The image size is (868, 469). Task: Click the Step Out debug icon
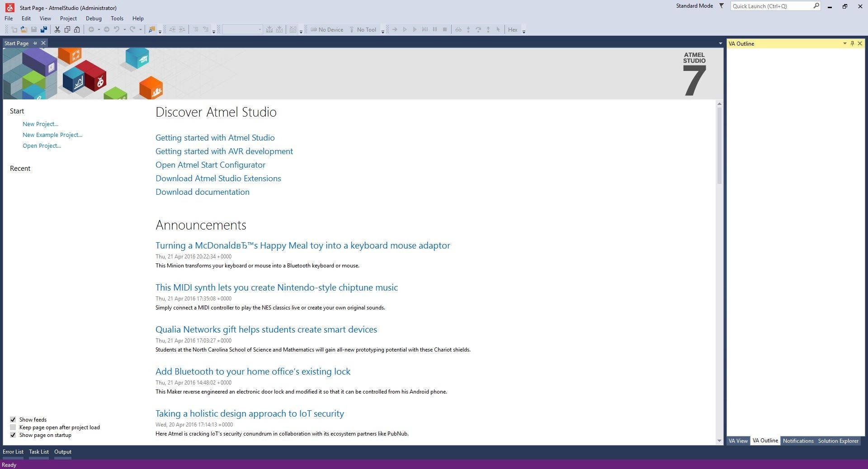(x=488, y=29)
